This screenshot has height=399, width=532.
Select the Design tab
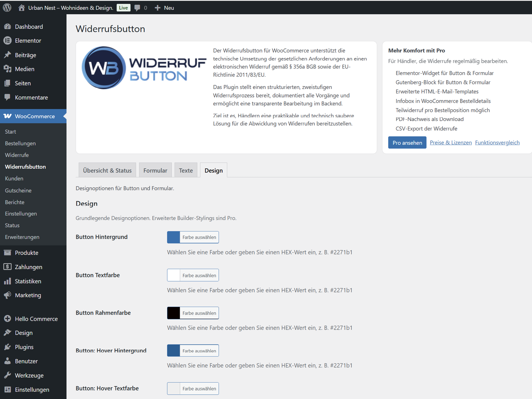(x=214, y=170)
